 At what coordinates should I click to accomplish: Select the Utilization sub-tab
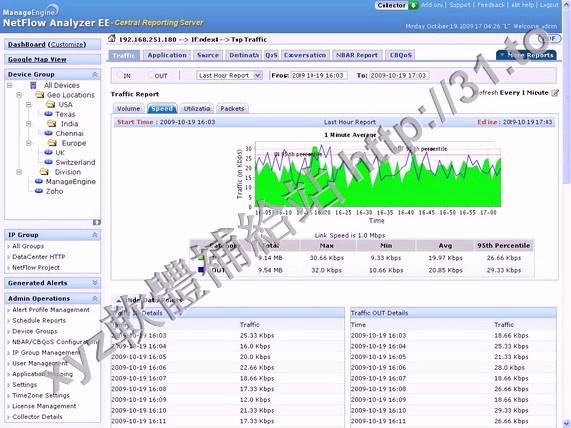197,109
